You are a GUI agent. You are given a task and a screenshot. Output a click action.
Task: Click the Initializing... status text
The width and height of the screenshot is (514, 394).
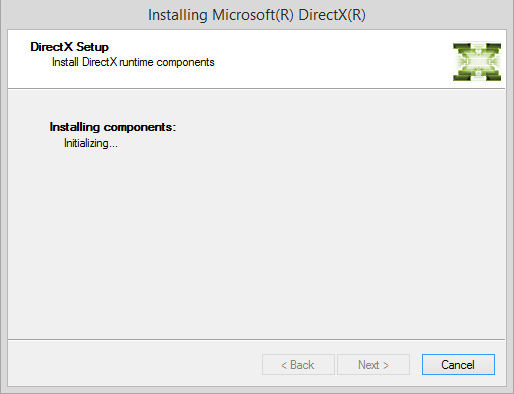pos(91,143)
